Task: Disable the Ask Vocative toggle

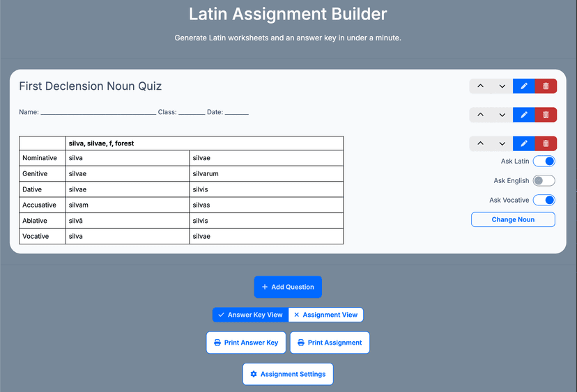Action: (x=544, y=200)
